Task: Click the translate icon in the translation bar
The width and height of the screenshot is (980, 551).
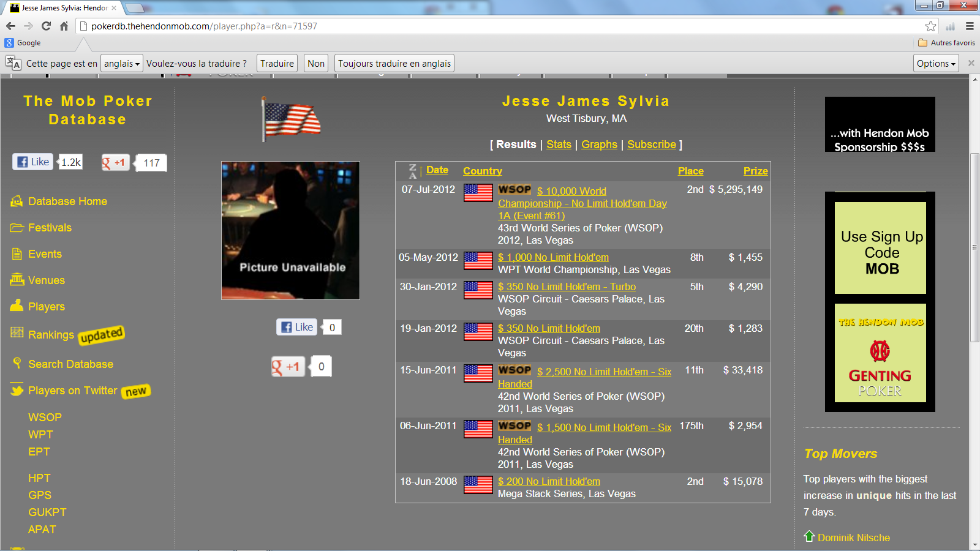Action: point(13,63)
